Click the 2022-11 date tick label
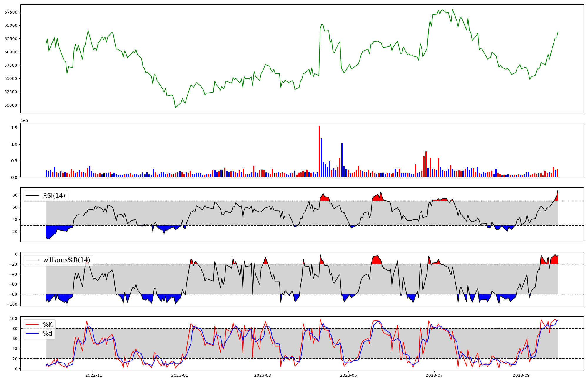 point(94,375)
